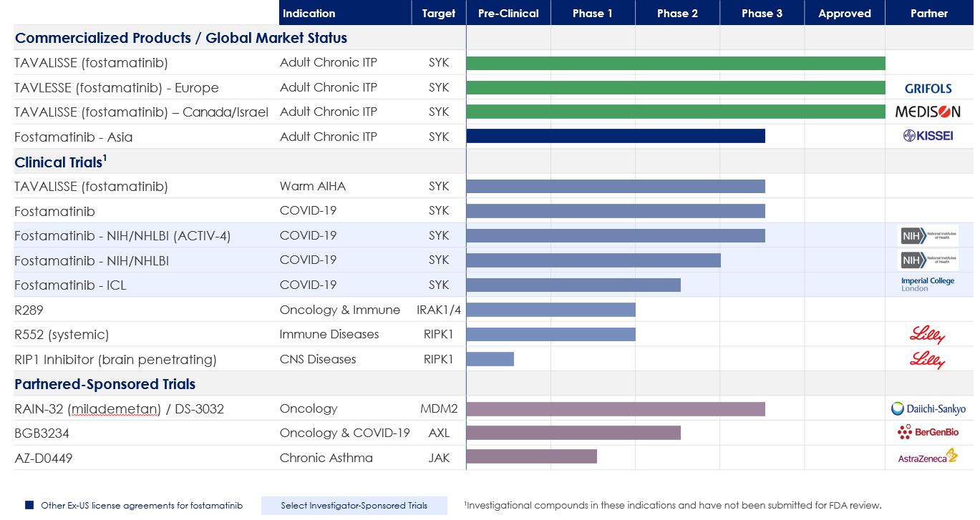Screen dimensions: 980x520
Task: Click the NIH logo in the ACTIV-4 row
Action: pos(928,235)
